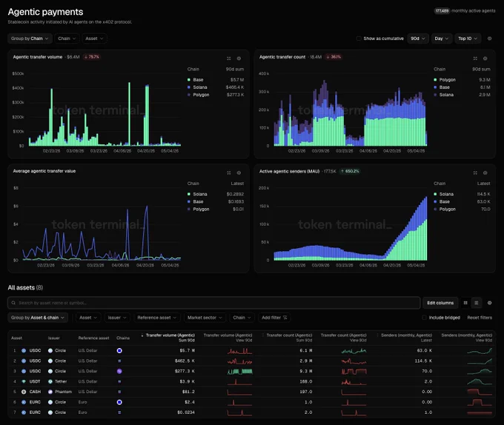504x425 pixels.
Task: Open dashboard settings gear next to Top 10
Action: pos(489,39)
